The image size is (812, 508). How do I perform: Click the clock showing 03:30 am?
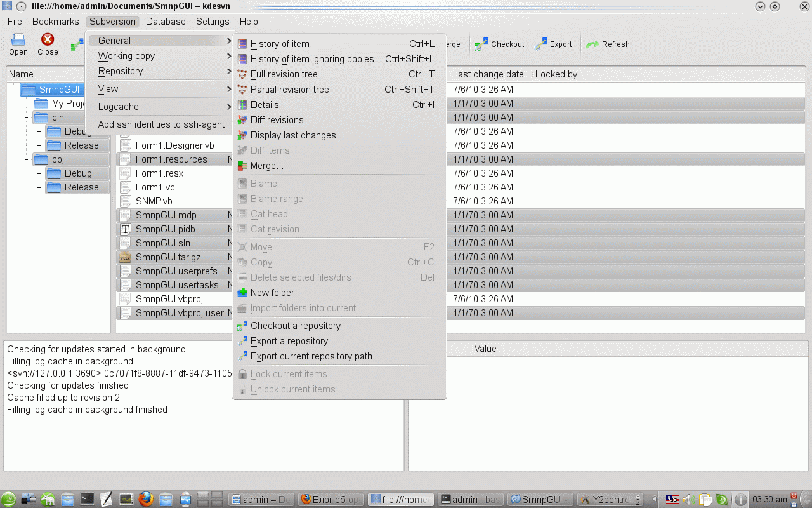[x=769, y=500]
